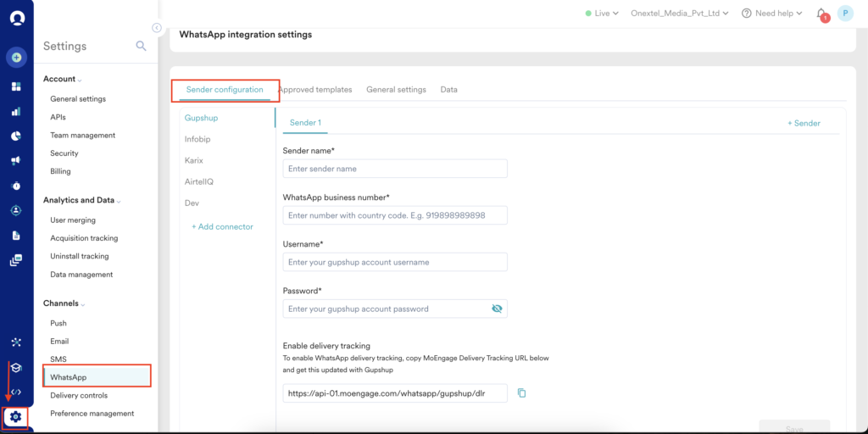This screenshot has width=868, height=434.
Task: Open SMS channel settings
Action: point(58,359)
